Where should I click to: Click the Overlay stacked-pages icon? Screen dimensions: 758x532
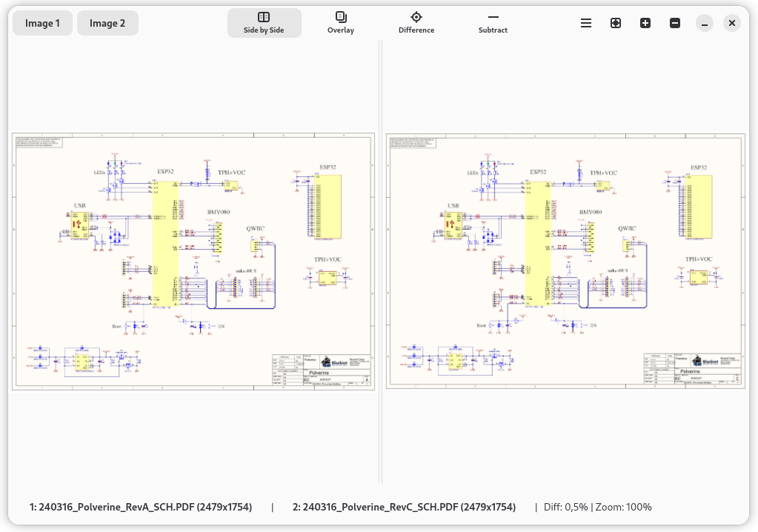340,16
